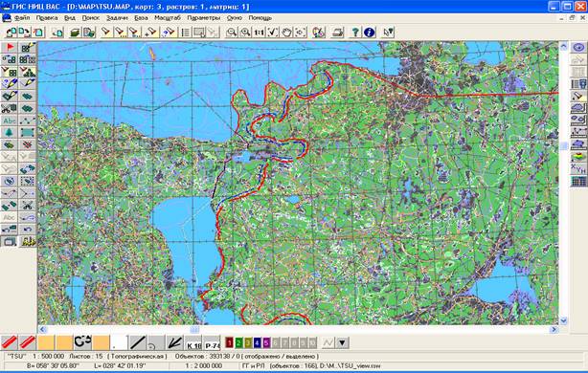Click the zoom out magnifier icon
The image size is (588, 373).
coord(232,33)
